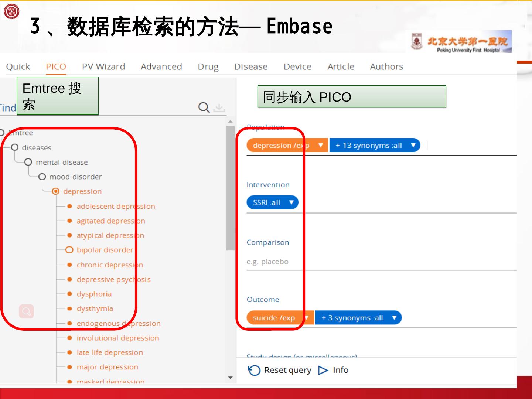Viewport: 532px width, 399px height.
Task: Select the Article tab
Action: pyautogui.click(x=341, y=66)
